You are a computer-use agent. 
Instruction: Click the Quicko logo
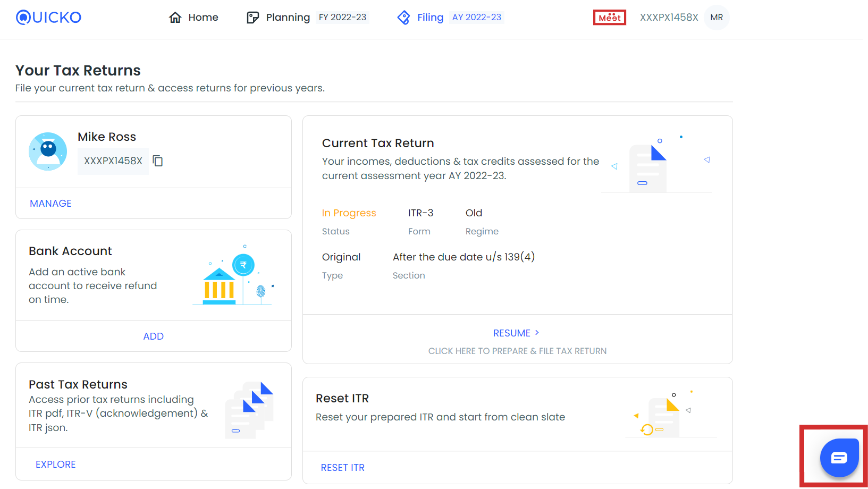tap(48, 18)
